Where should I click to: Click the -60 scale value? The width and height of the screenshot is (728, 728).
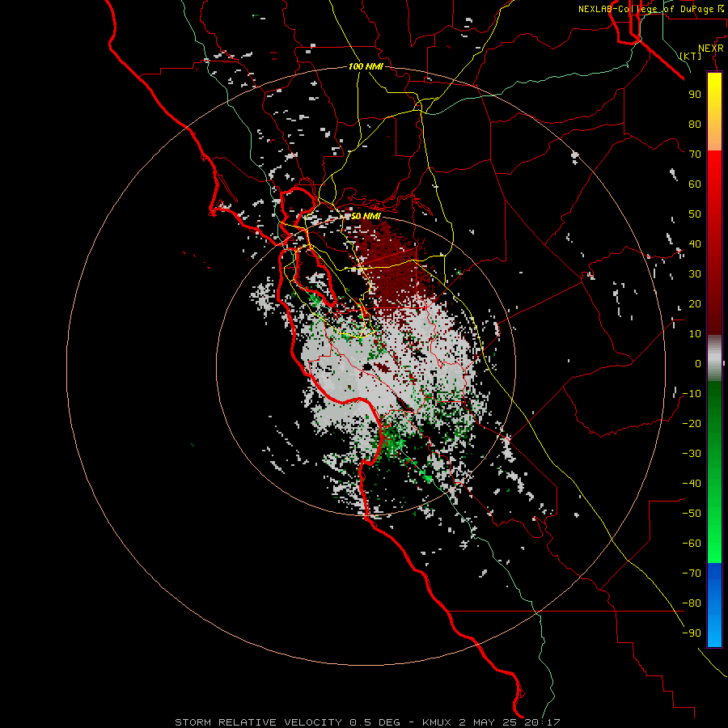coord(692,544)
